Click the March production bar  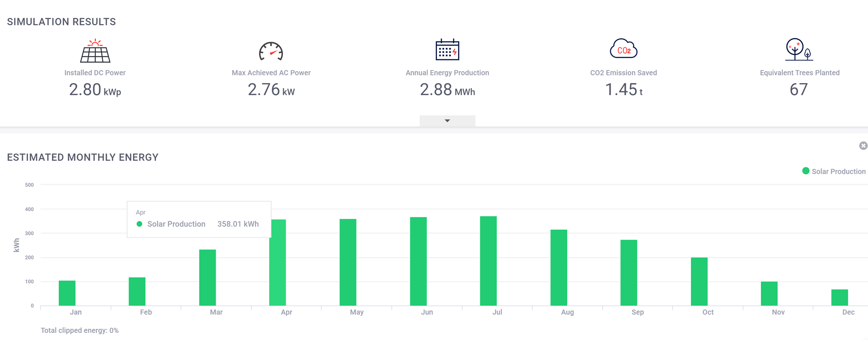pos(207,277)
